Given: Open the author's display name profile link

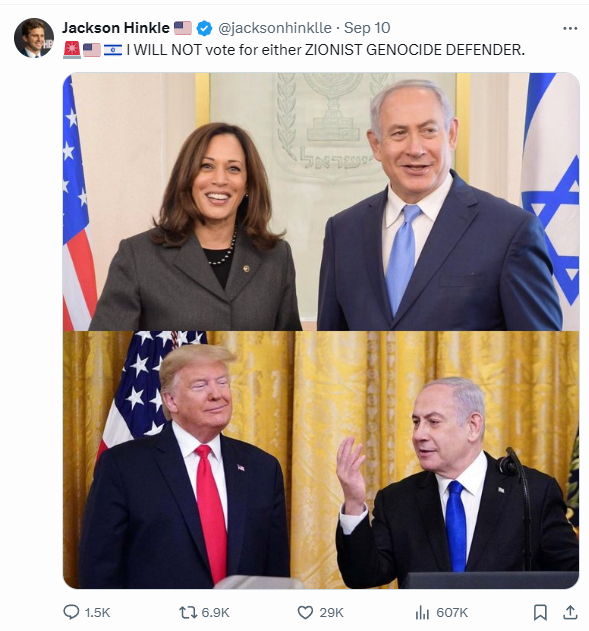Looking at the screenshot, I should [x=116, y=28].
